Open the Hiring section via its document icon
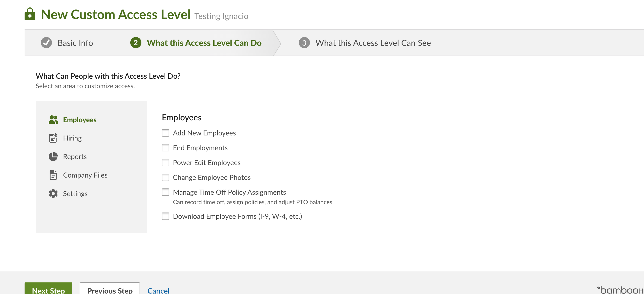This screenshot has width=644, height=294. [53, 138]
